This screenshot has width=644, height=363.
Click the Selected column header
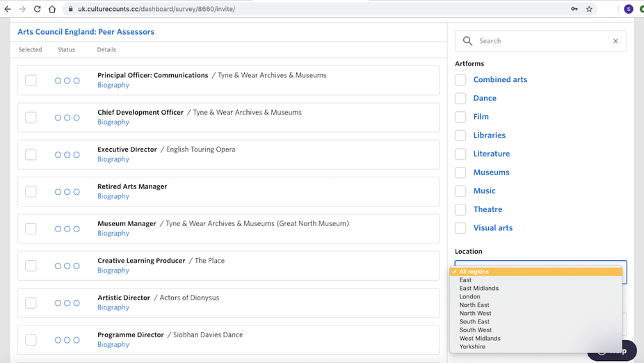31,49
